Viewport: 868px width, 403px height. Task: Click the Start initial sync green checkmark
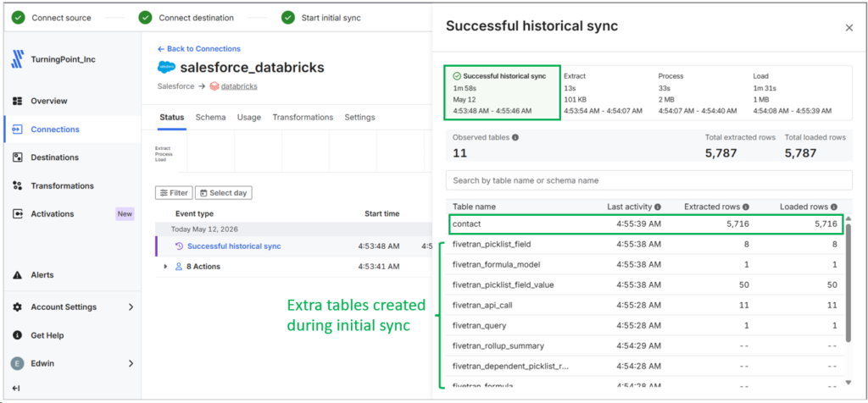(x=288, y=18)
